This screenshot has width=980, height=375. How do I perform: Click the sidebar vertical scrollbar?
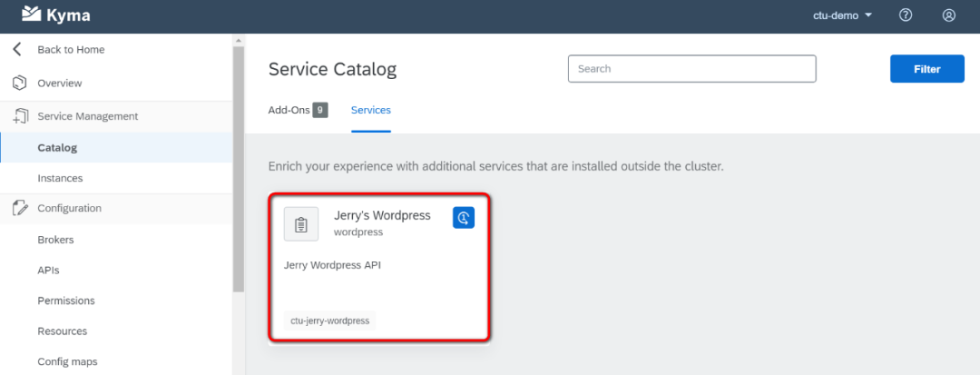pyautogui.click(x=239, y=163)
